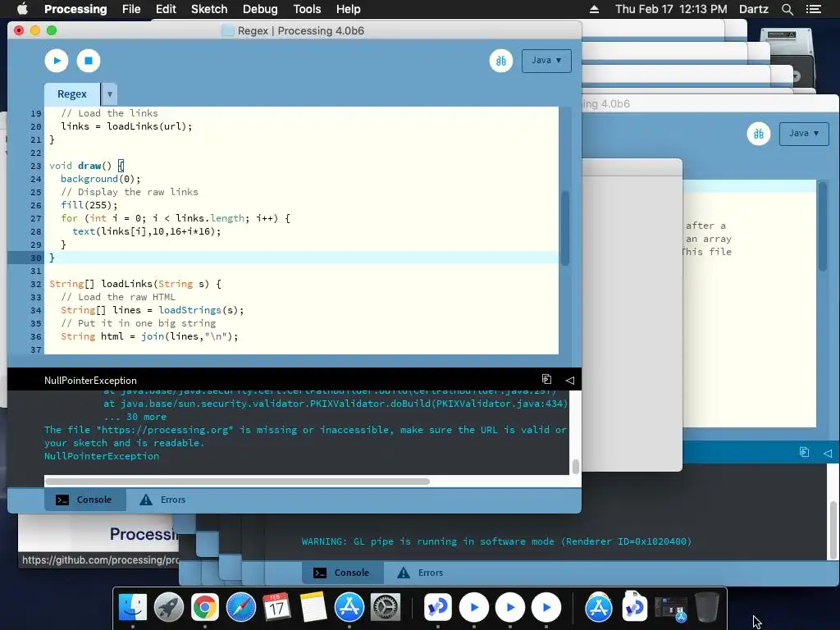This screenshot has height=630, width=840.
Task: Click the eject icon in the menu bar
Action: (594, 9)
